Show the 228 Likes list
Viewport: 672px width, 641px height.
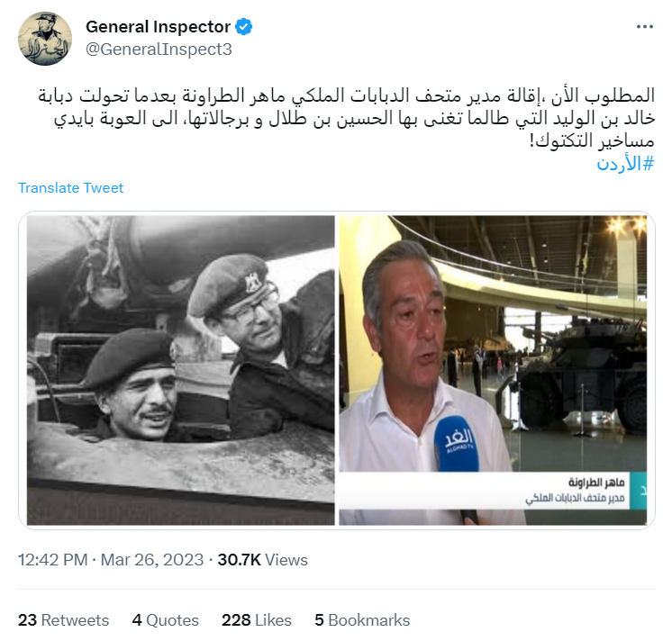pos(257,620)
